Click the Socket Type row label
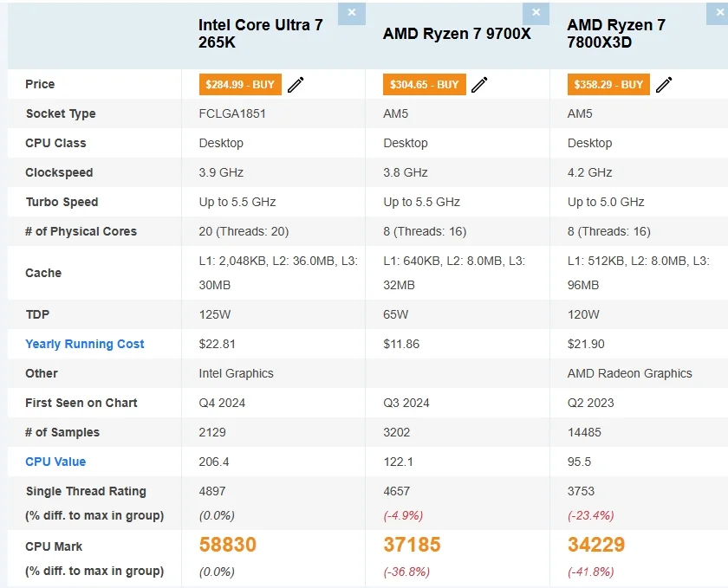 click(61, 113)
